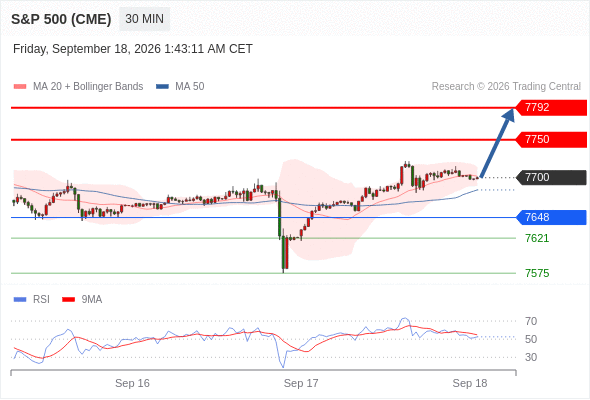
Task: Click the MA 50 legend label
Action: click(190, 87)
